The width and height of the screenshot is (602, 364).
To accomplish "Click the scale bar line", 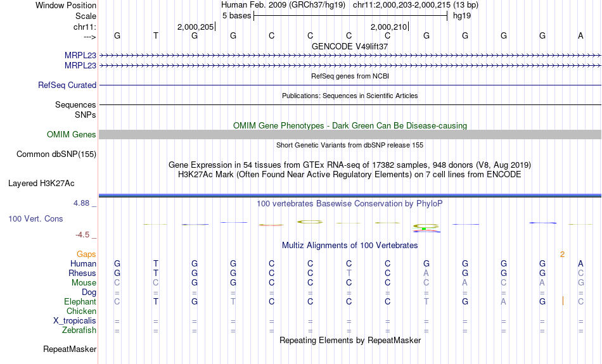I will point(350,16).
